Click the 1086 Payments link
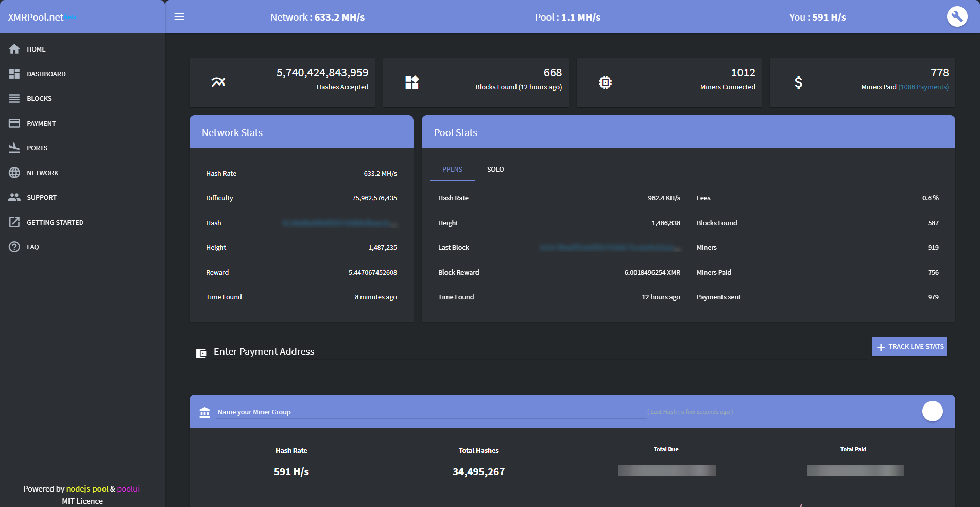 point(923,87)
